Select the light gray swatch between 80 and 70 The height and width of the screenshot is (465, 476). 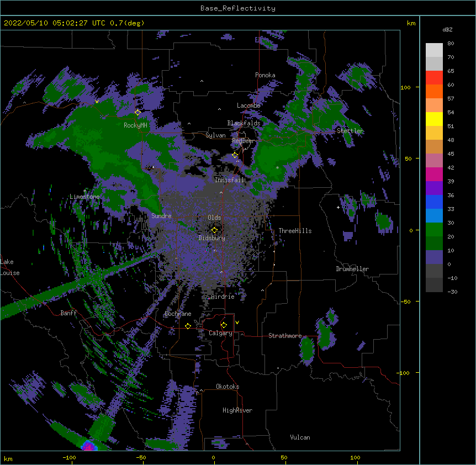[x=434, y=50]
